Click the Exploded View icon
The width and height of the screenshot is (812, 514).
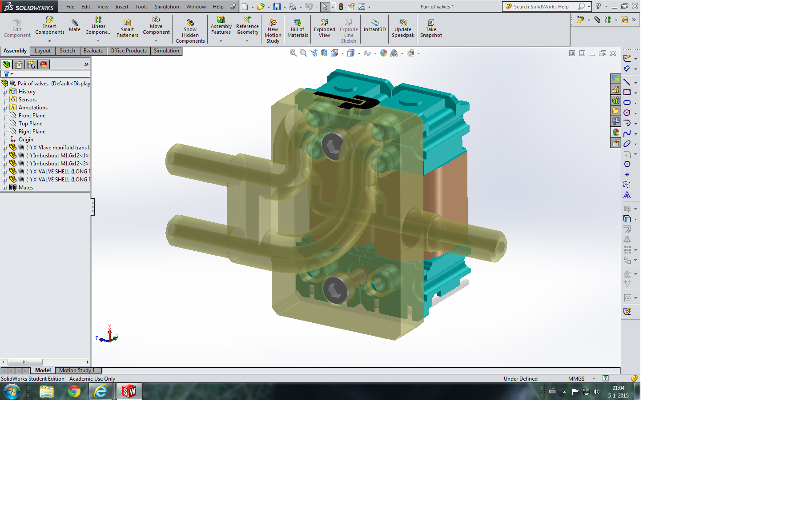tap(325, 28)
